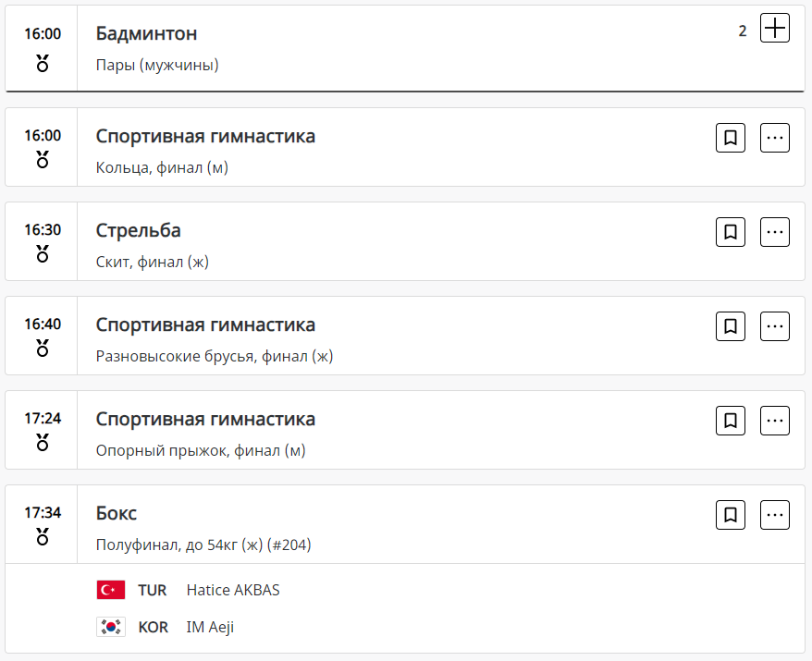The height and width of the screenshot is (661, 812).
Task: Click the medal icon under 17:34
Action: [x=43, y=537]
